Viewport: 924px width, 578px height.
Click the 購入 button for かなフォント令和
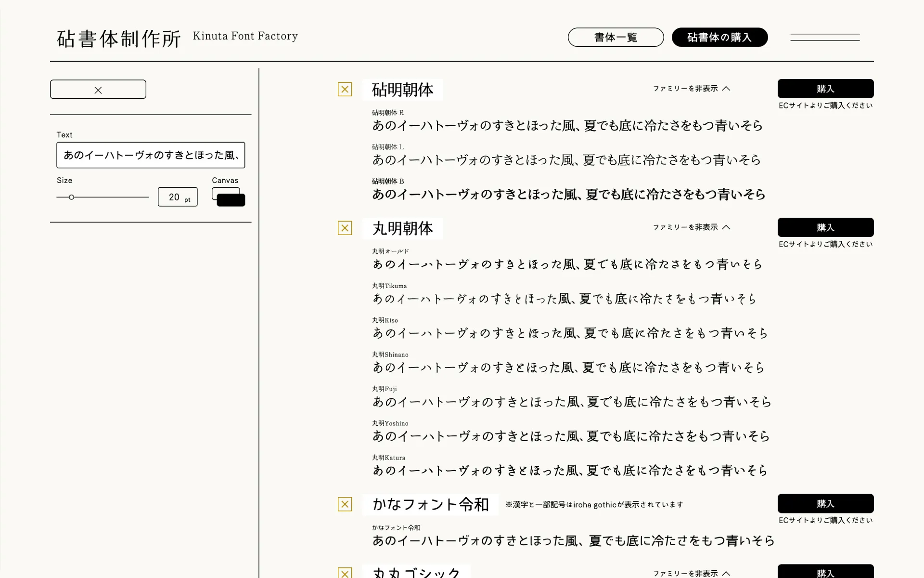[x=825, y=503]
